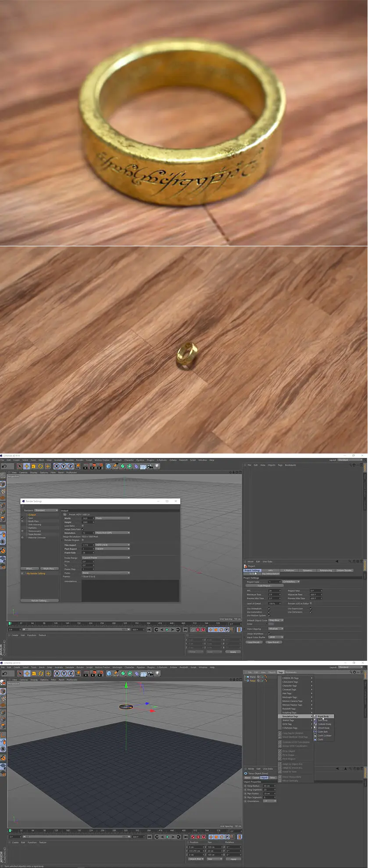Toggle Render LOD in Editor checkbox

[311, 603]
